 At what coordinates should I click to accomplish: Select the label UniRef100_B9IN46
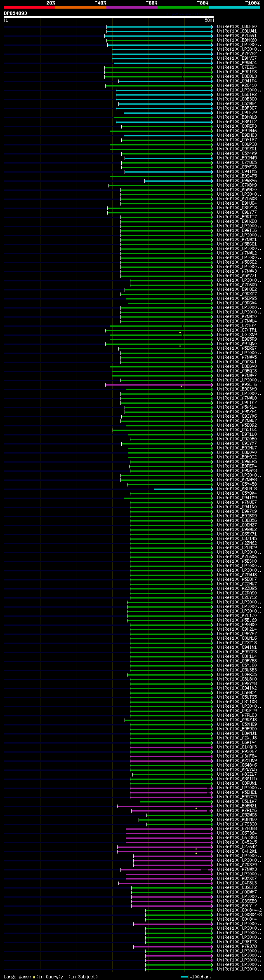pos(237,131)
